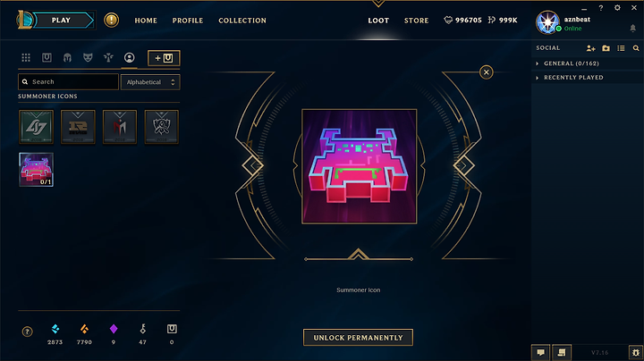The height and width of the screenshot is (361, 644).
Task: Click the loot Search field
Action: pyautogui.click(x=68, y=82)
